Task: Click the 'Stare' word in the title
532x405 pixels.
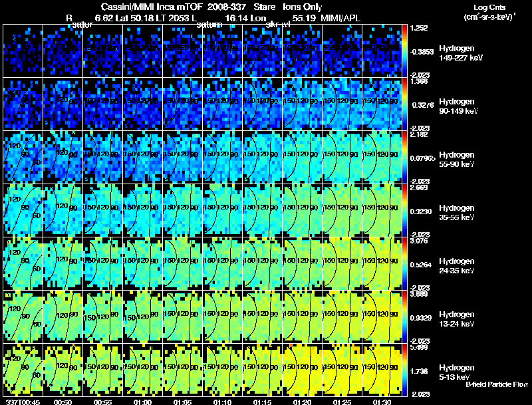Action: 264,7
